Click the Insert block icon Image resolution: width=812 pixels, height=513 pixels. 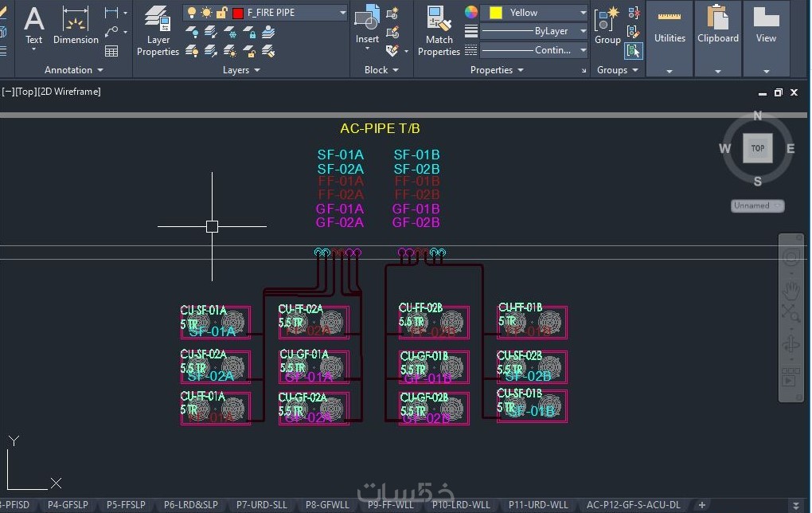[x=367, y=18]
